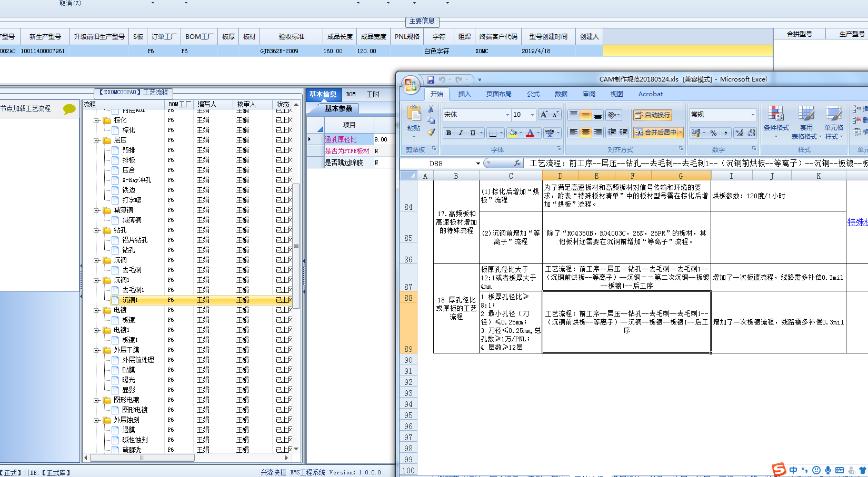
Task: Set horizontal align center
Action: pos(586,133)
